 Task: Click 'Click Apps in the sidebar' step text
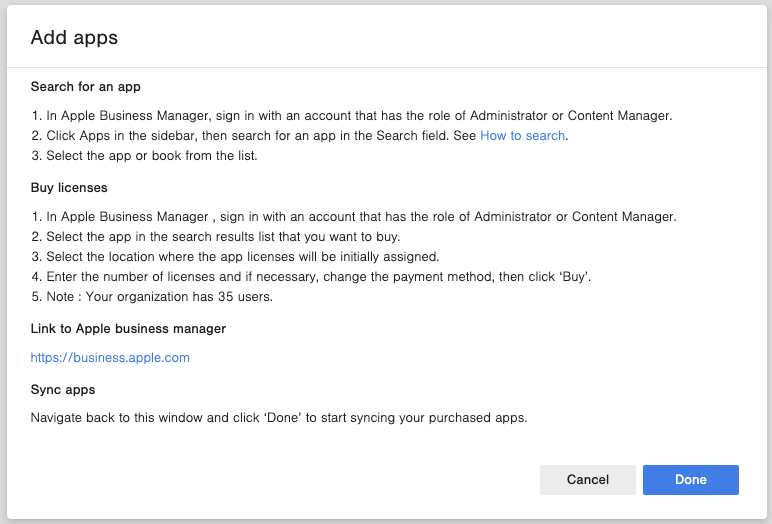click(x=300, y=135)
